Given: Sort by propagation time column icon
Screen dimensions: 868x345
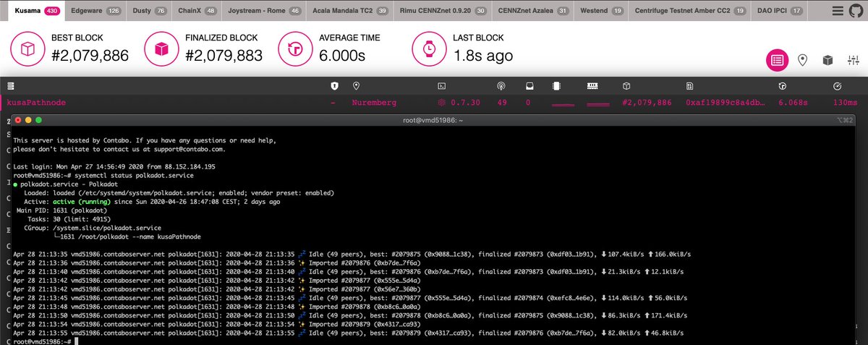Looking at the screenshot, I should (x=836, y=86).
